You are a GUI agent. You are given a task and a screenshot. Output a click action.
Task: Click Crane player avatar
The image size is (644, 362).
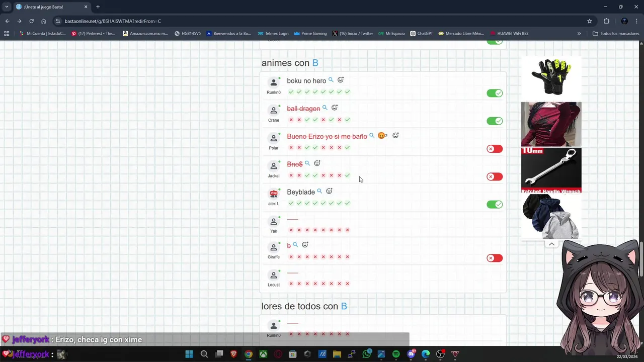click(274, 110)
